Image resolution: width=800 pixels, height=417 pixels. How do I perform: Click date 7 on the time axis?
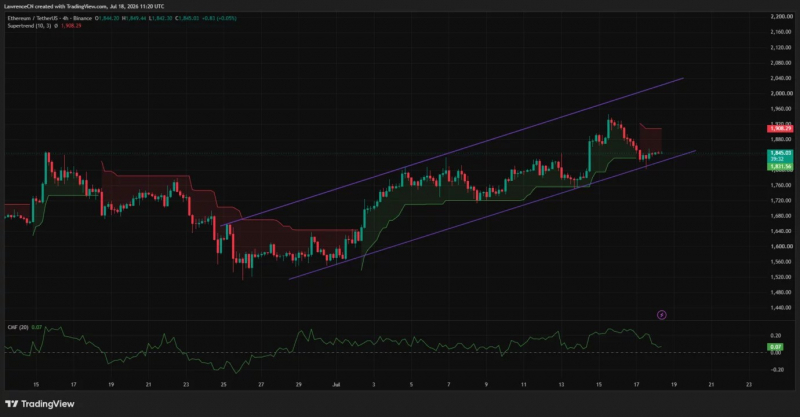pyautogui.click(x=448, y=384)
